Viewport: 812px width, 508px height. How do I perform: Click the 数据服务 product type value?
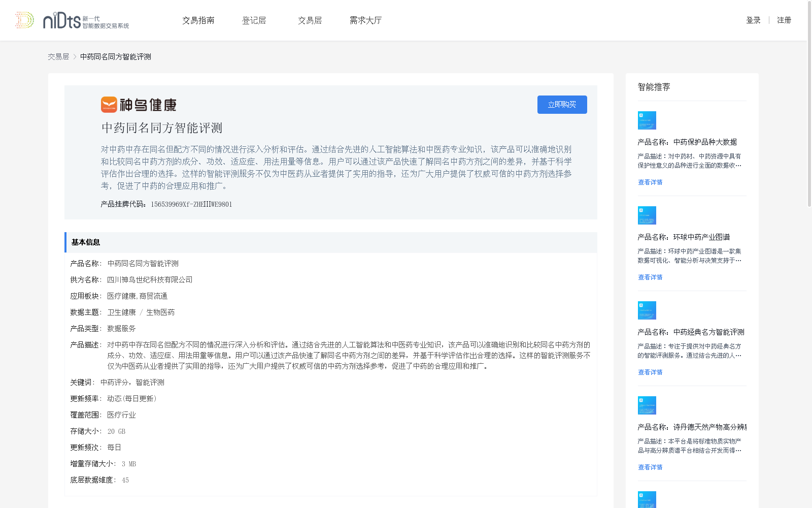[121, 329]
